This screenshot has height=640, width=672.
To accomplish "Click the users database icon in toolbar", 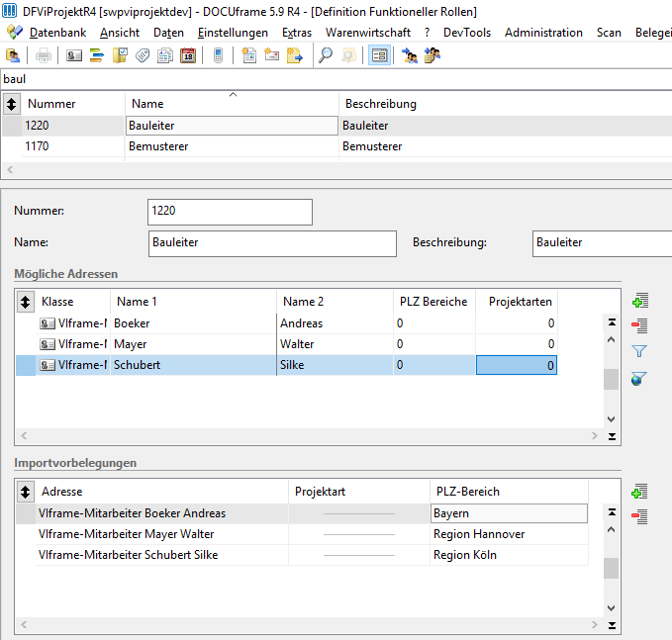I will 13,55.
